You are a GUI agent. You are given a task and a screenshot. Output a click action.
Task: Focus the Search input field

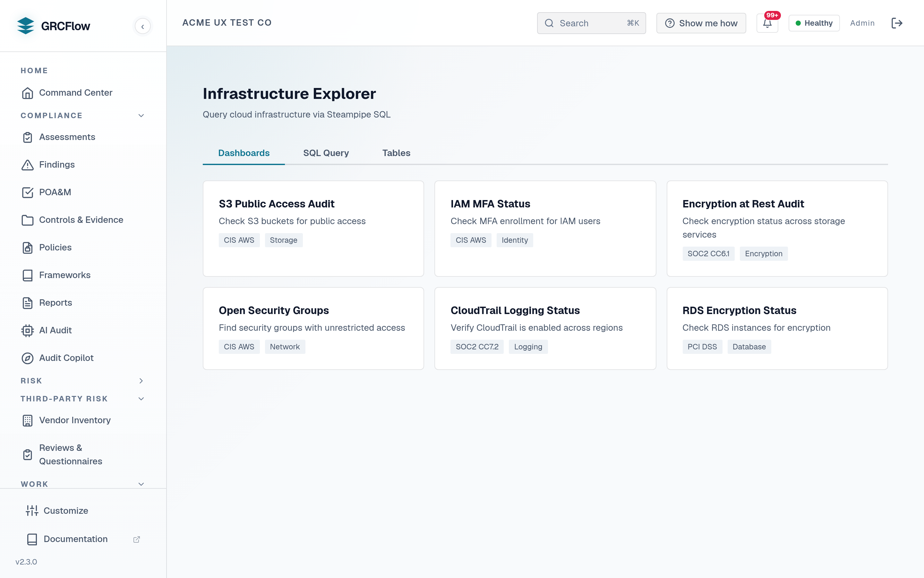tap(591, 23)
